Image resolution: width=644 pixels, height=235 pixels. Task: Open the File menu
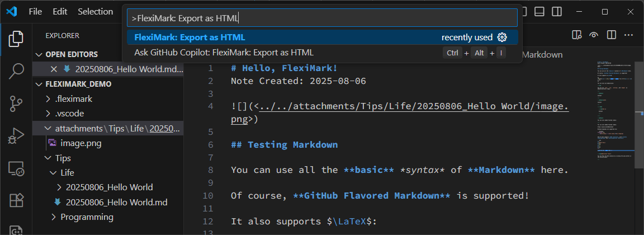coord(35,12)
